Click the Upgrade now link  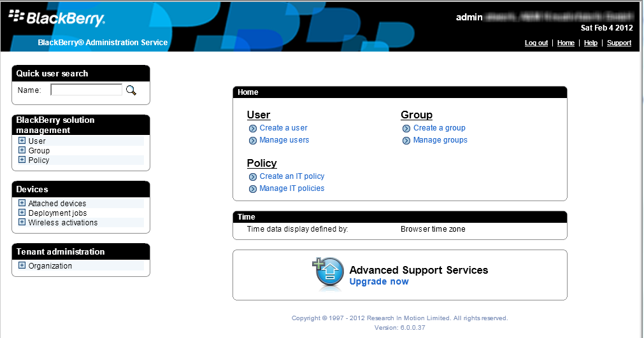[379, 282]
